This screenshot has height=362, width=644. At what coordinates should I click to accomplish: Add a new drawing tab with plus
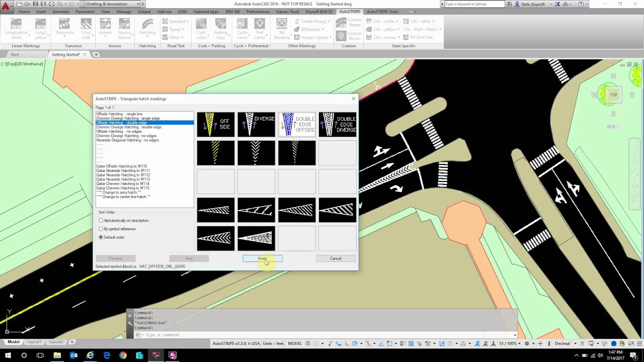(96, 54)
